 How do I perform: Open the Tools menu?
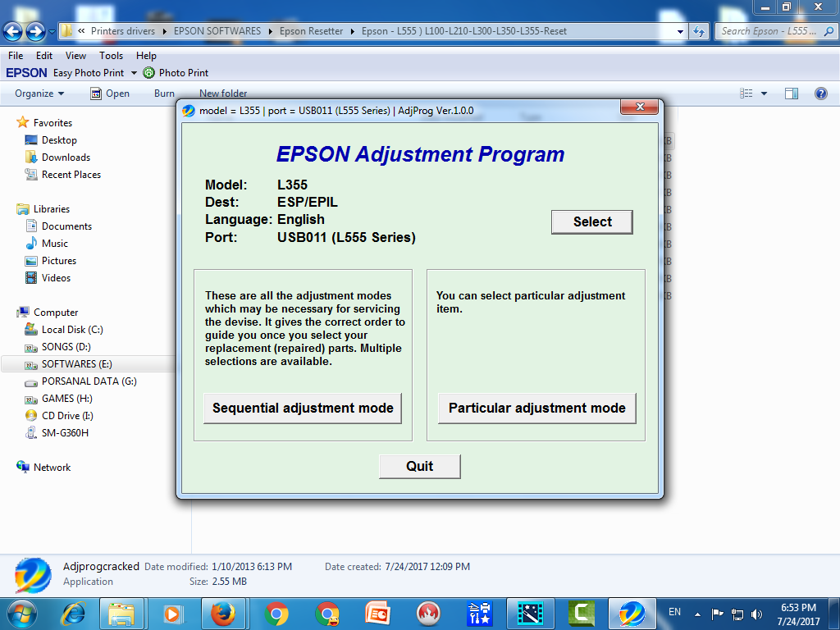111,56
